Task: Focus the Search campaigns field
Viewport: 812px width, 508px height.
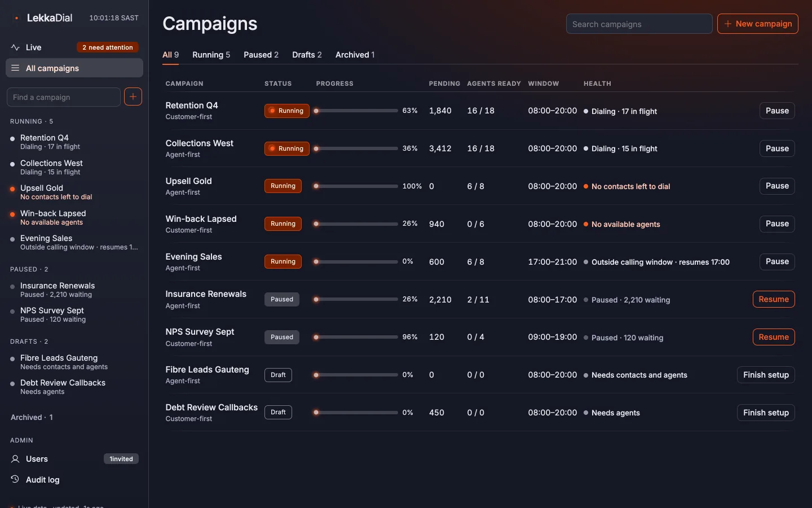Action: point(639,24)
